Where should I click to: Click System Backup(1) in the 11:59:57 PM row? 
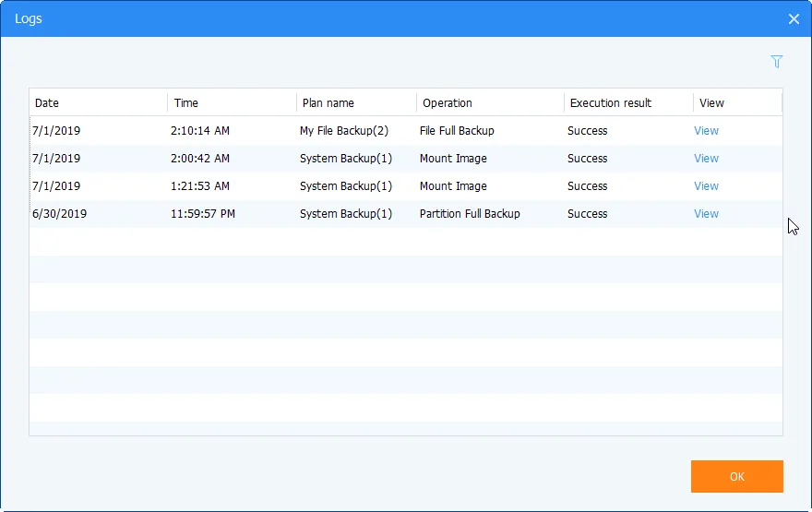point(346,214)
